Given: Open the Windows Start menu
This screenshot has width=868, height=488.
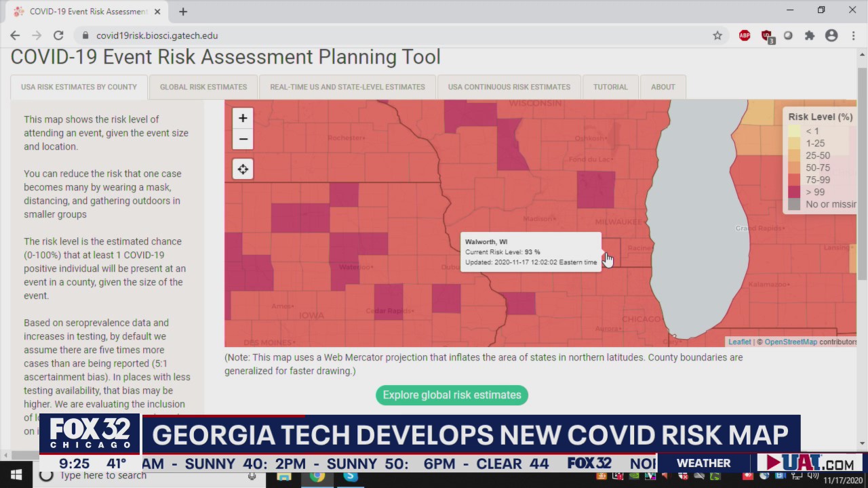Looking at the screenshot, I should click(16, 474).
